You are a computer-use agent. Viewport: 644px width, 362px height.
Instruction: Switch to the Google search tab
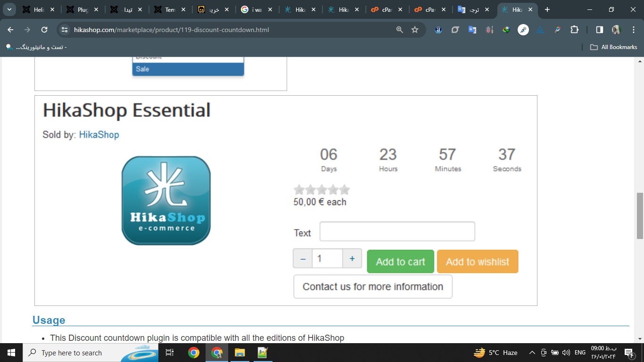[x=256, y=9]
